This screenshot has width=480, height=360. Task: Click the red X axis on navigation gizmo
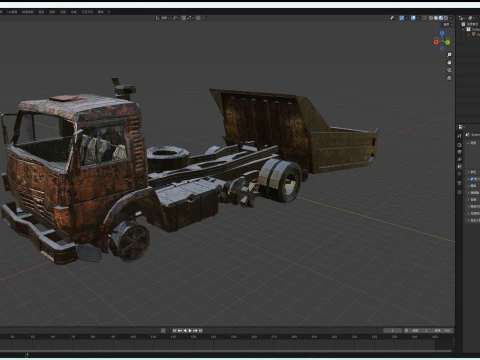[436, 42]
